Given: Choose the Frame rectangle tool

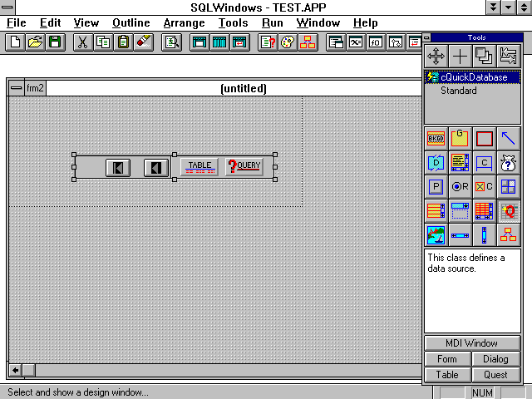Looking at the screenshot, I should pyautogui.click(x=485, y=139).
